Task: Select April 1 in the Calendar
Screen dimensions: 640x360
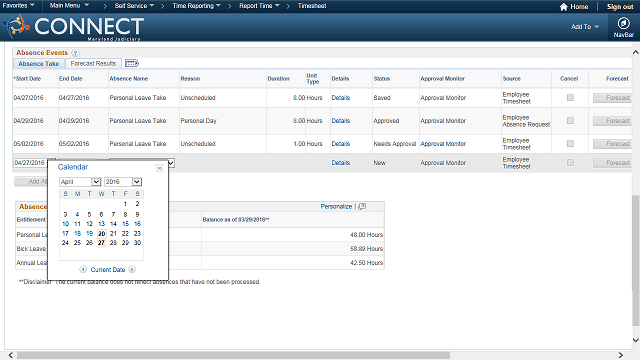Action: pos(125,204)
